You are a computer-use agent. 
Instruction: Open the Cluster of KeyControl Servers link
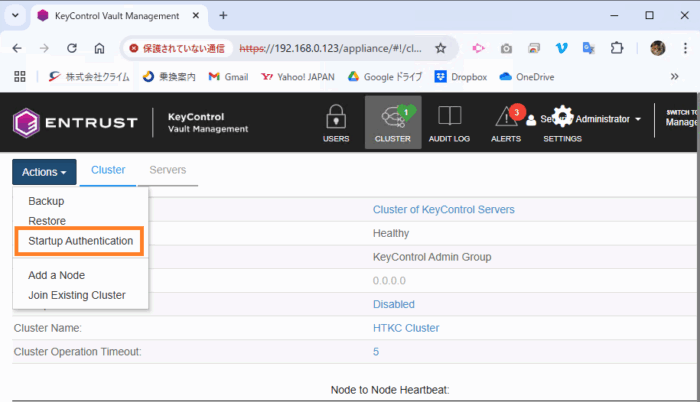443,209
